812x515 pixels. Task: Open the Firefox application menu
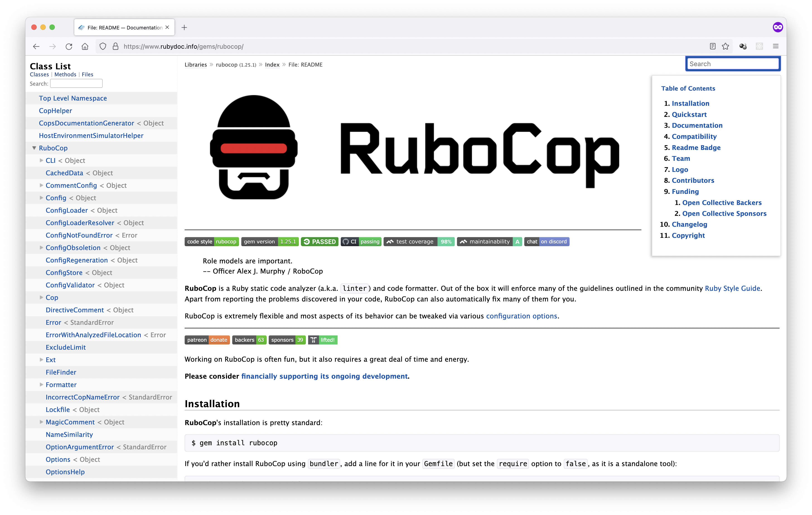tap(776, 46)
